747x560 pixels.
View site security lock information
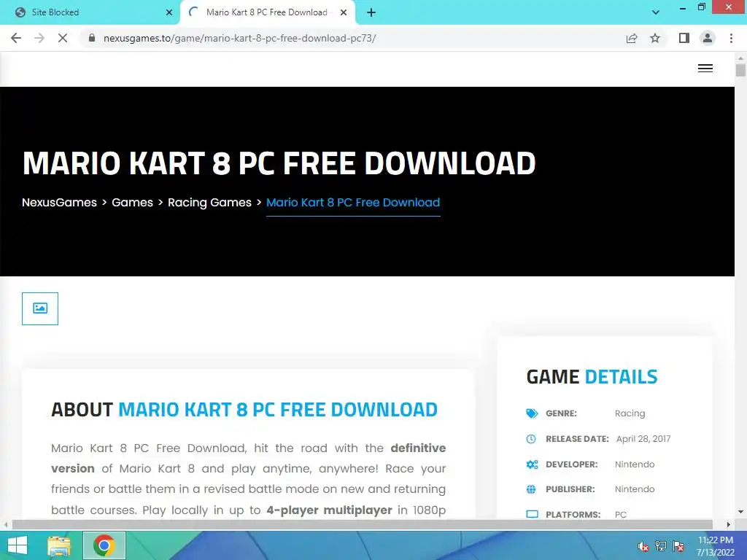[92, 38]
